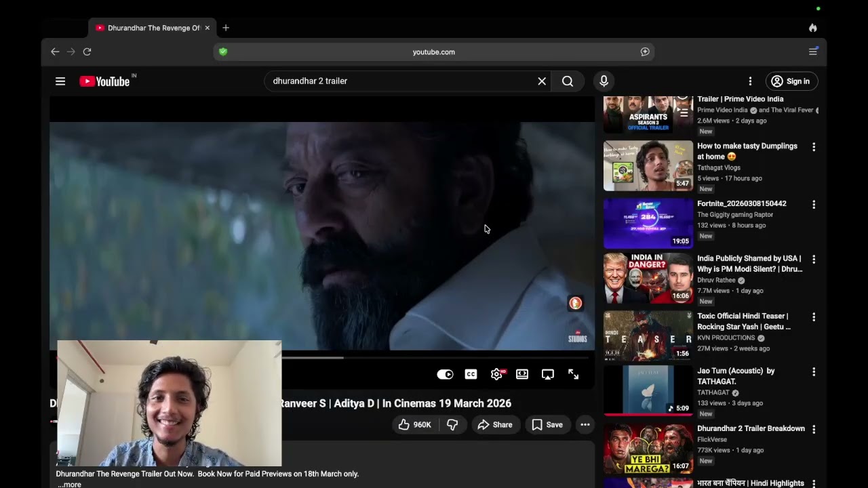Open the Toxic Hindi Teaser thumbnail
Viewport: 868px width, 488px height.
(x=648, y=335)
